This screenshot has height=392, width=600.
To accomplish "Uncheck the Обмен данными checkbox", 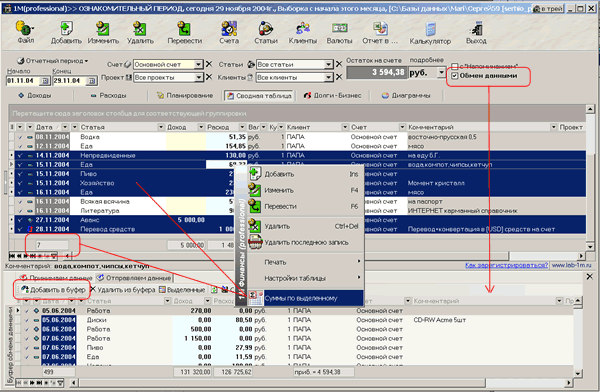I will tap(455, 76).
